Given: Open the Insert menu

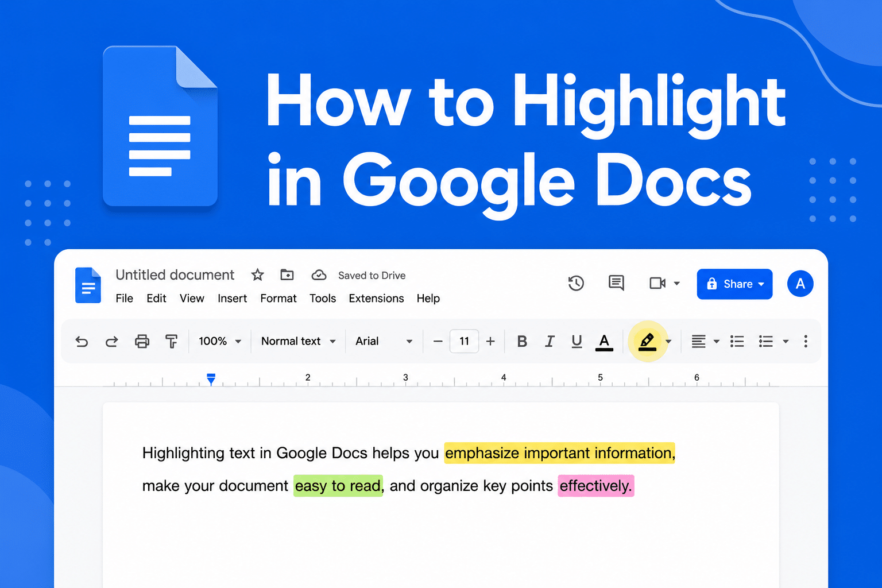Looking at the screenshot, I should 232,299.
